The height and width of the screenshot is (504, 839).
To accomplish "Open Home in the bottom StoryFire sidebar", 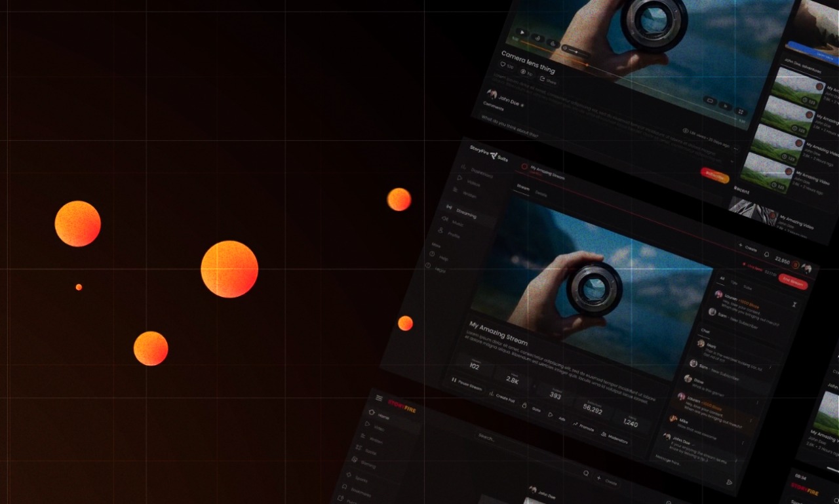I will [380, 415].
